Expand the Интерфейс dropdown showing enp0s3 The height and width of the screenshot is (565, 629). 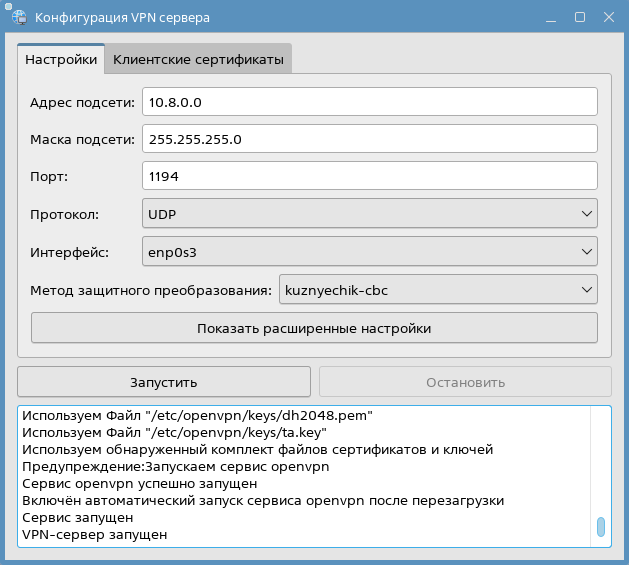point(369,252)
